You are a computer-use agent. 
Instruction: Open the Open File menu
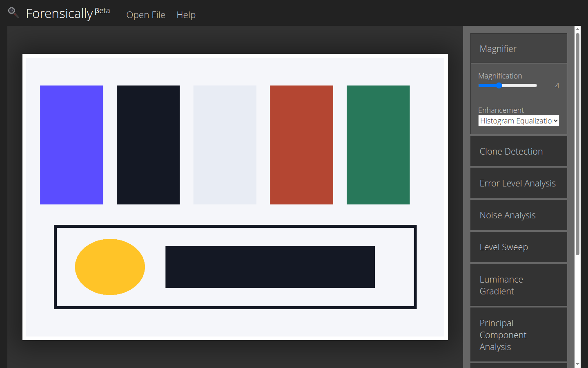[146, 15]
